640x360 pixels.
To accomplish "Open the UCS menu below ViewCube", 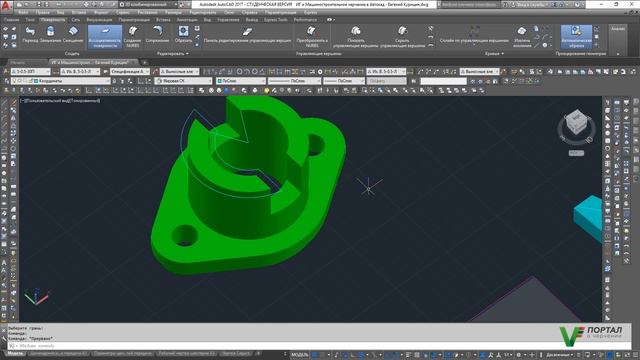I will click(x=576, y=153).
